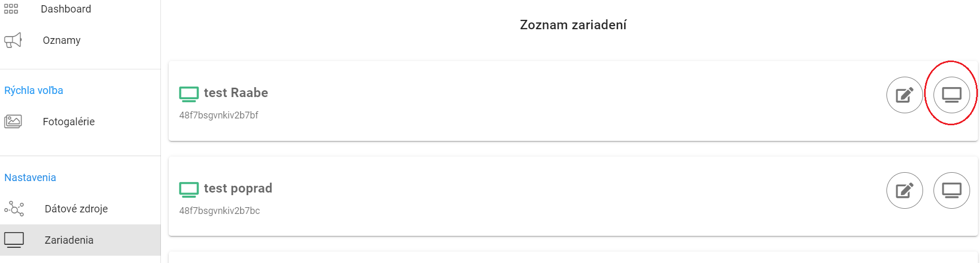Click green monitor icon beside test poprad
Viewport: 980px width, 263px height.
pos(189,189)
